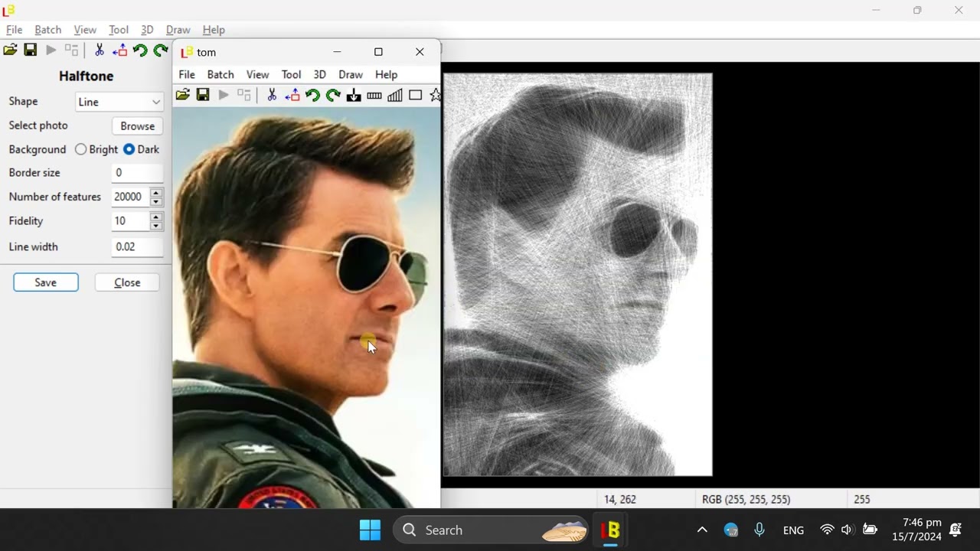Click black download-arrow icon in tom toolbar

click(354, 96)
